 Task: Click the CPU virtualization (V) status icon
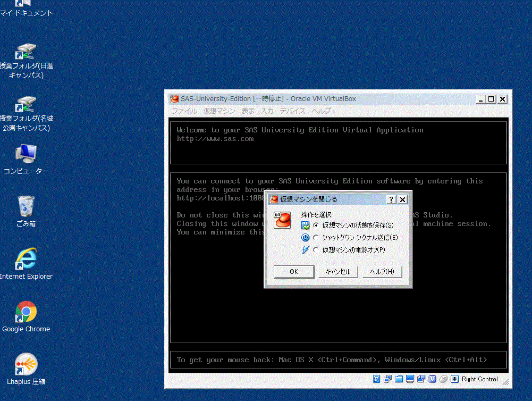click(432, 379)
